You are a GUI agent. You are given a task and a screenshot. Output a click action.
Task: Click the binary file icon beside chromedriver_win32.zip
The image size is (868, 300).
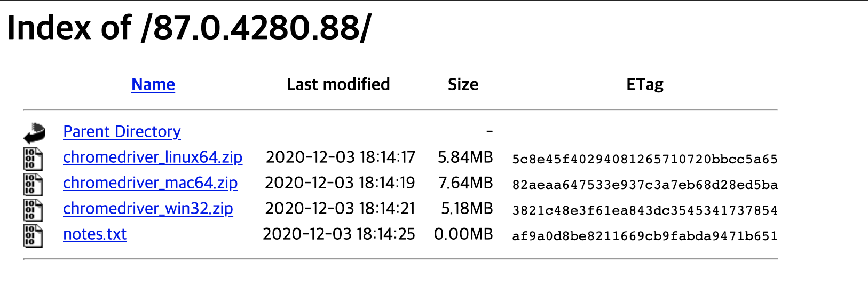(33, 210)
